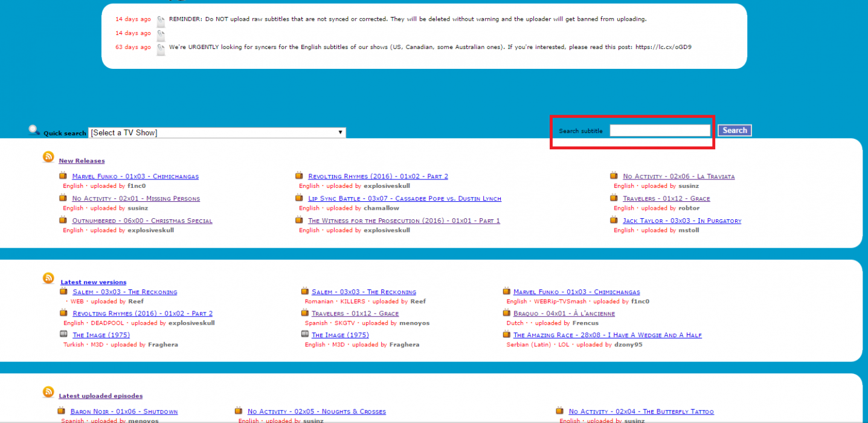The height and width of the screenshot is (423, 868).
Task: Open The Witness for the Prosecution link
Action: pos(403,221)
